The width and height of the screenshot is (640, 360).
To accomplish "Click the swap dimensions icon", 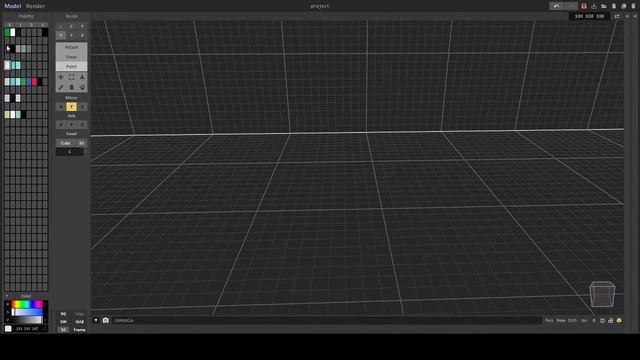I will click(x=617, y=16).
